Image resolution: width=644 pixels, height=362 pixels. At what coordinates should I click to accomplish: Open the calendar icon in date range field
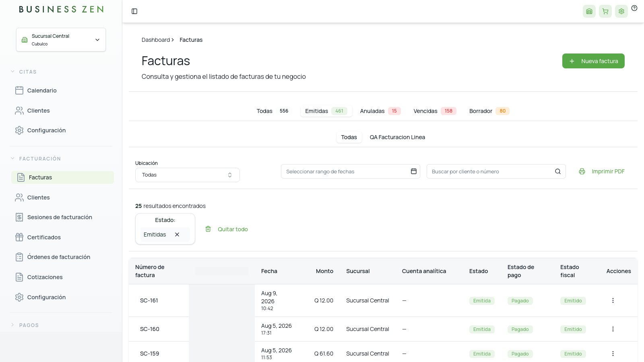click(413, 171)
